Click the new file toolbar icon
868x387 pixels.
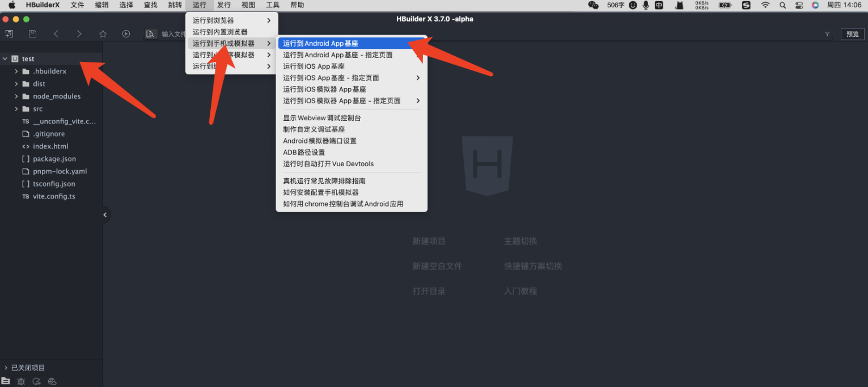[9, 34]
